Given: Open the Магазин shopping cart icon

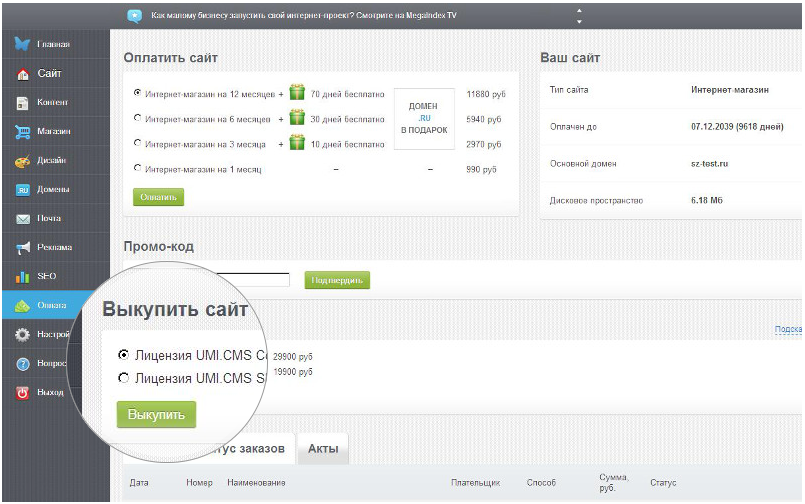Looking at the screenshot, I should click(x=23, y=132).
